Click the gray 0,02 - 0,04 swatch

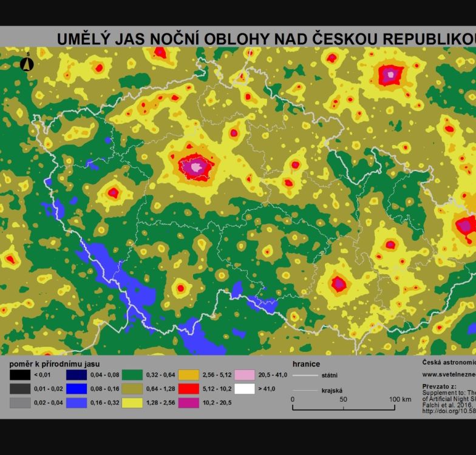(20, 403)
